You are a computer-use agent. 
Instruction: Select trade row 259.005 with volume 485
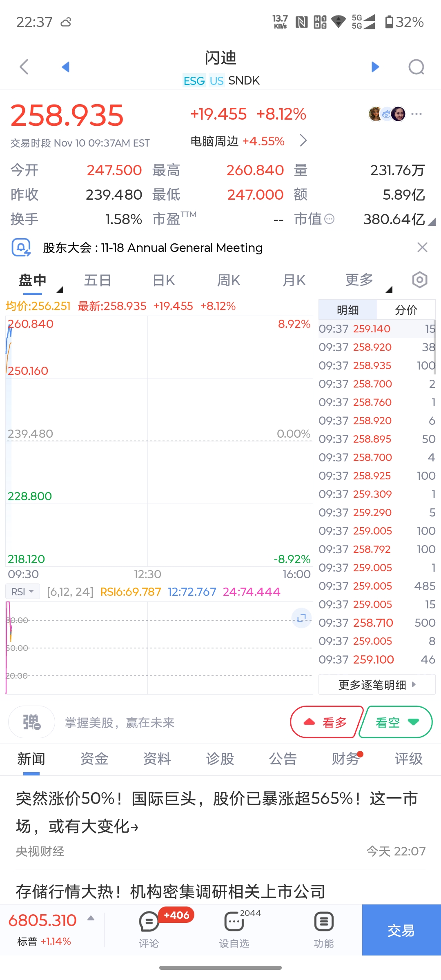click(377, 586)
